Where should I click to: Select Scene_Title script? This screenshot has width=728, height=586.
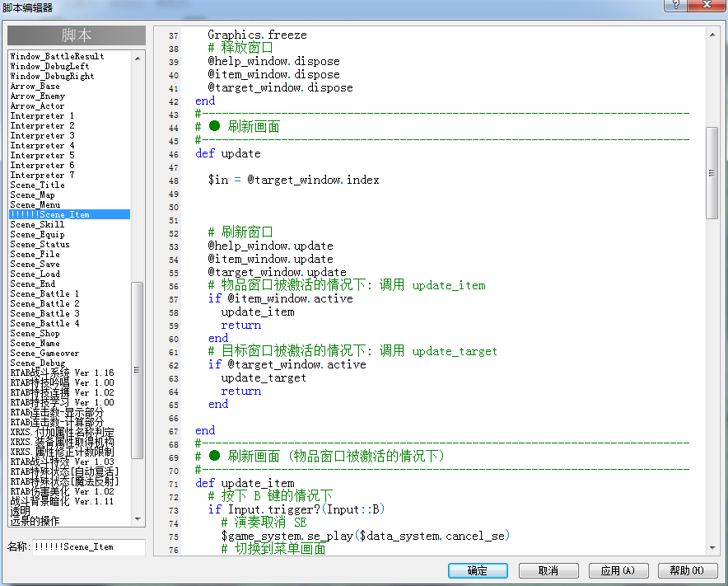[x=38, y=185]
